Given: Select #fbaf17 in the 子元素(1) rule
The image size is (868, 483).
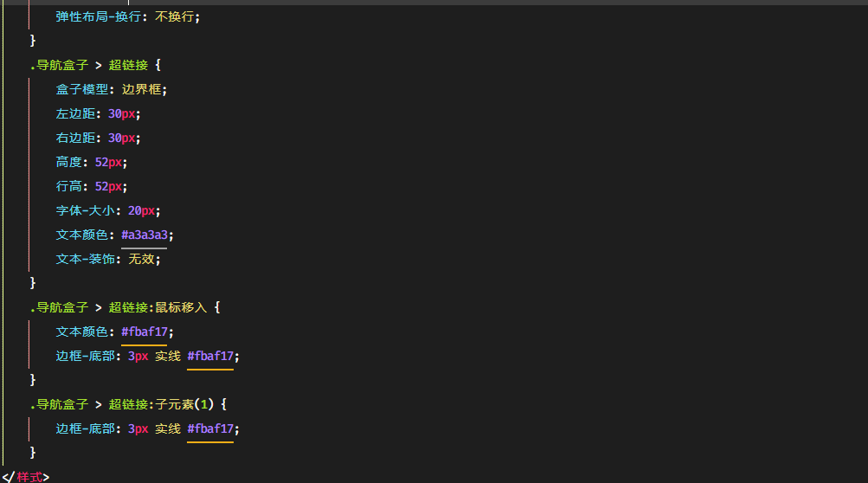Looking at the screenshot, I should [210, 428].
